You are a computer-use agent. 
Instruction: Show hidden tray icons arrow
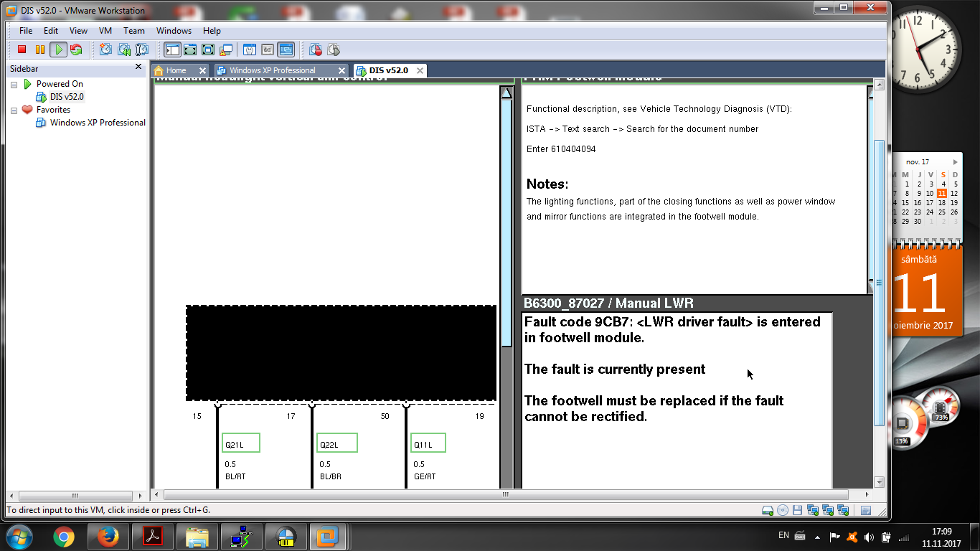click(818, 536)
